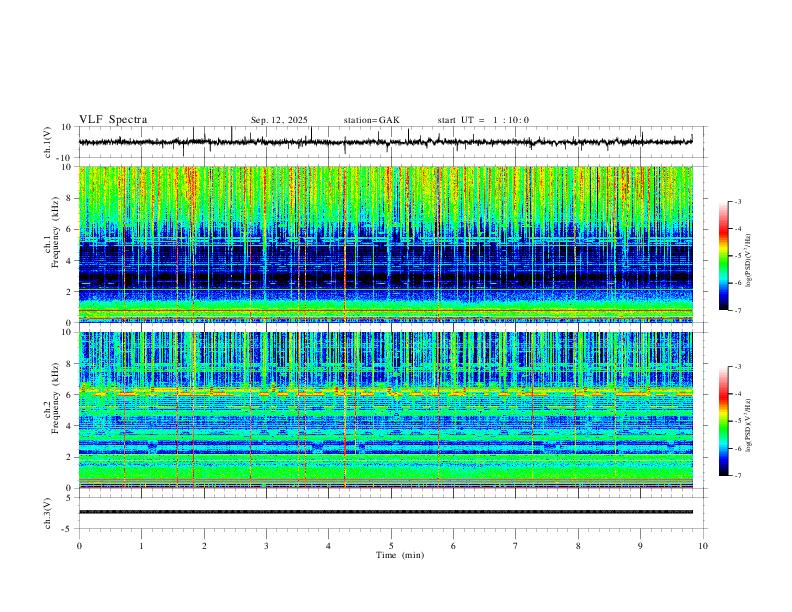
Task: Click the "3" tick on the Time axis
Action: [x=266, y=546]
